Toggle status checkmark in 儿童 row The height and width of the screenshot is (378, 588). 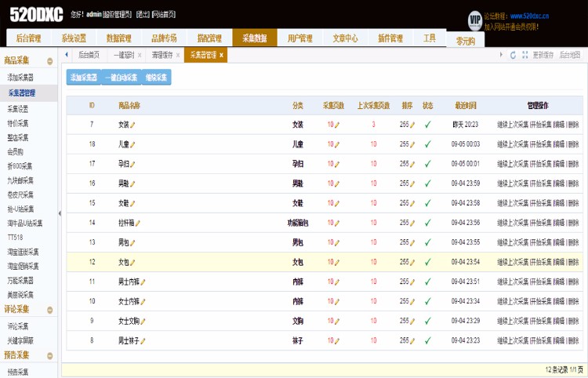[427, 144]
